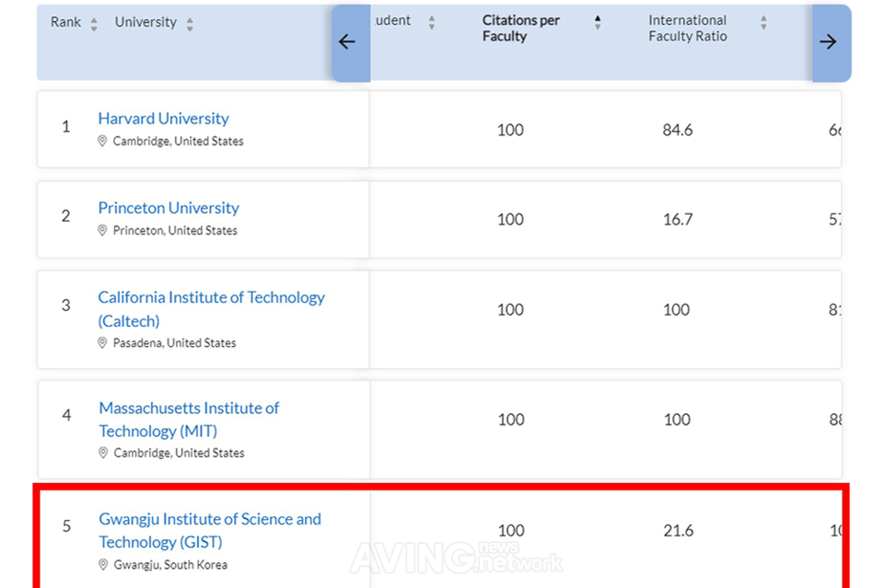Click 'Cambridge, United States' under Harvard
This screenshot has height=588, width=884.
pos(178,141)
